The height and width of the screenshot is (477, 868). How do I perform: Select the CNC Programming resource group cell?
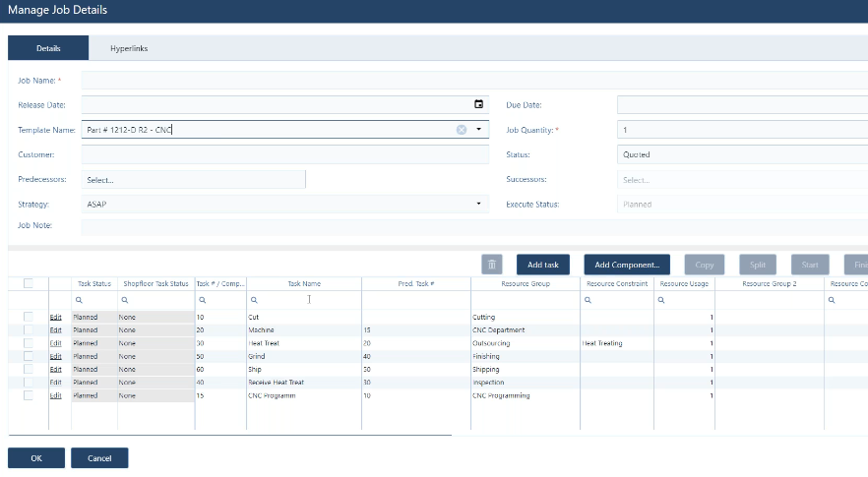pos(526,395)
